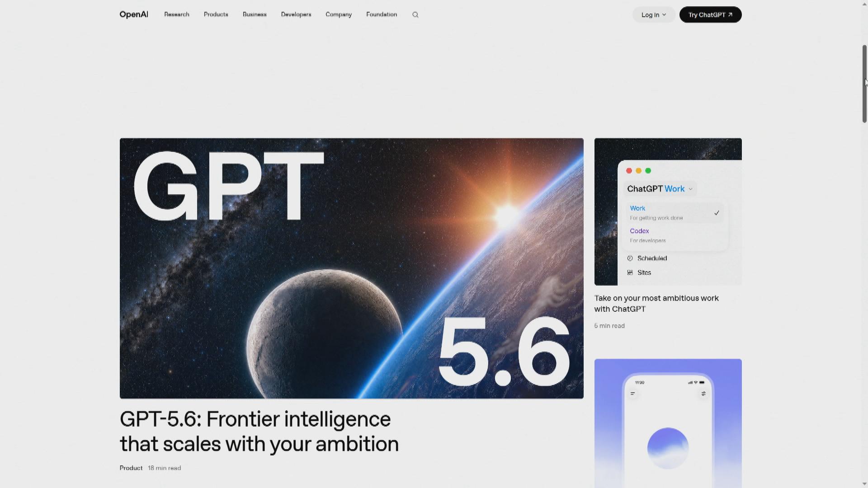
Task: Open the Business menu
Action: [x=255, y=14]
